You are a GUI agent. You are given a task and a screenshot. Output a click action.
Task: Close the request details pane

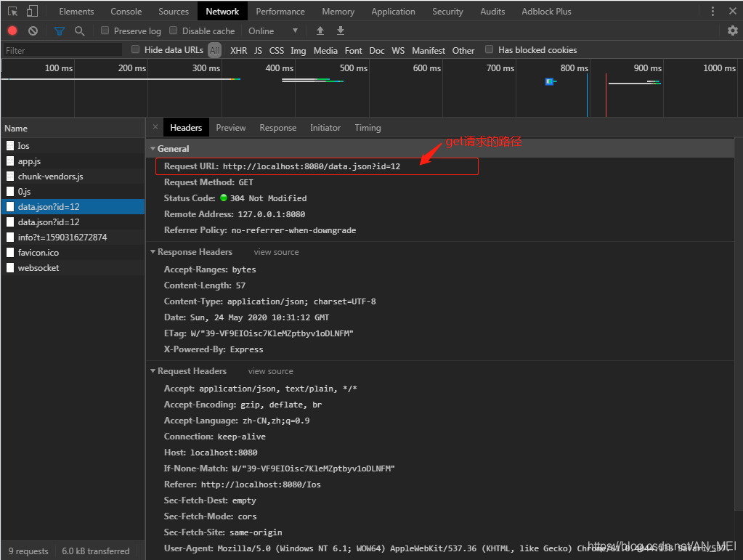pyautogui.click(x=155, y=127)
